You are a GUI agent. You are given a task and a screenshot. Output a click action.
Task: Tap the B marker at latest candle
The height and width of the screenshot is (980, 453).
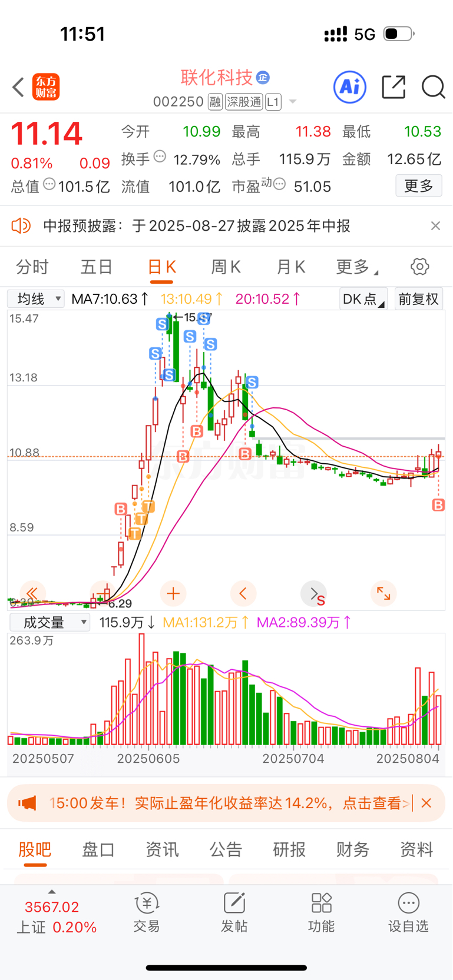click(438, 505)
